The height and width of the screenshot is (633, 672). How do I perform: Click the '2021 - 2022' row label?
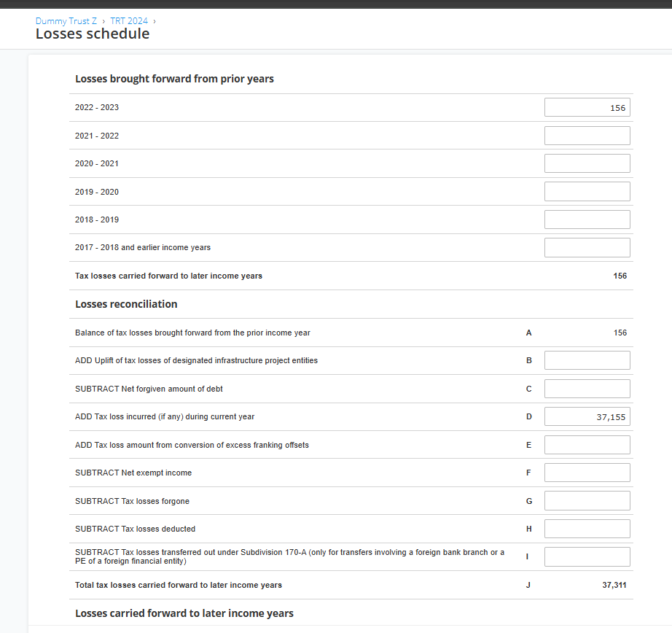(97, 136)
